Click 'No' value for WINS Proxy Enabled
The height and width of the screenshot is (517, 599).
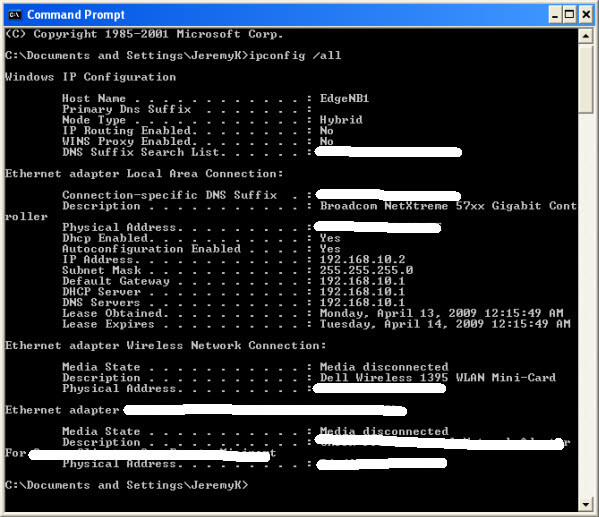click(327, 141)
